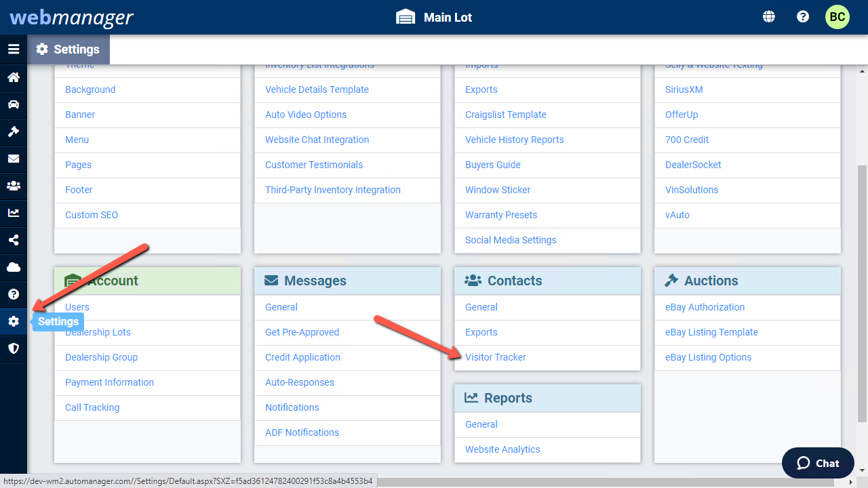Open Call Tracking link

(92, 407)
